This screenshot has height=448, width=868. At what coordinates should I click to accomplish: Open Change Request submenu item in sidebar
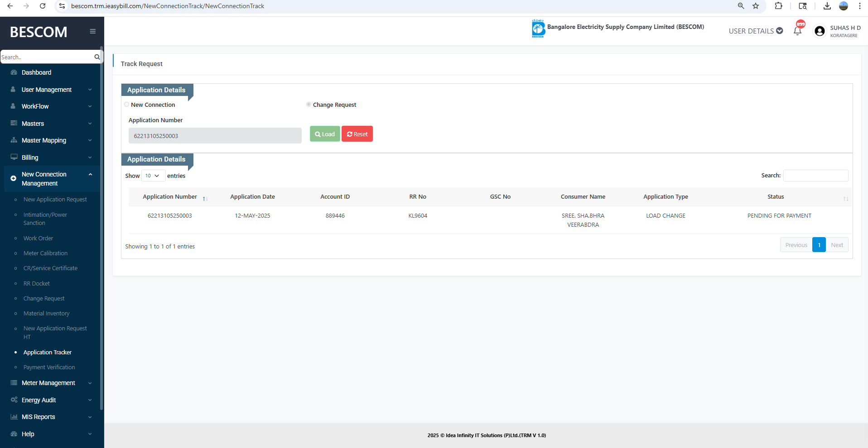[x=44, y=299]
